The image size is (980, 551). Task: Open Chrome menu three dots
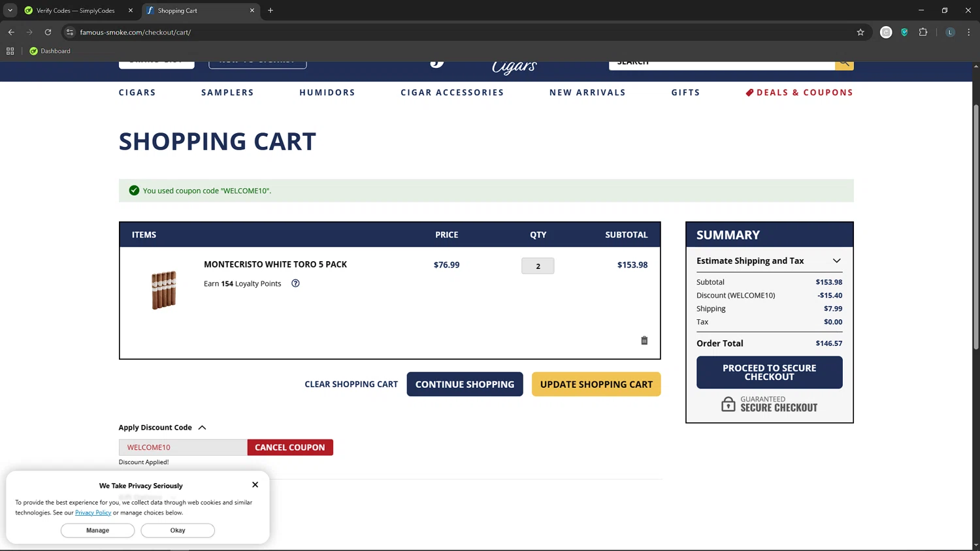coord(969,32)
